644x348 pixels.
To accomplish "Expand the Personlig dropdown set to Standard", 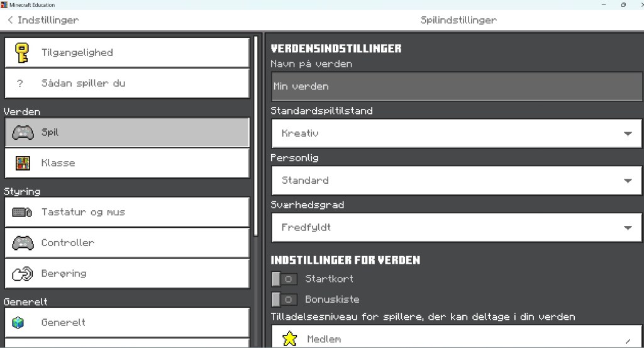I will point(456,181).
